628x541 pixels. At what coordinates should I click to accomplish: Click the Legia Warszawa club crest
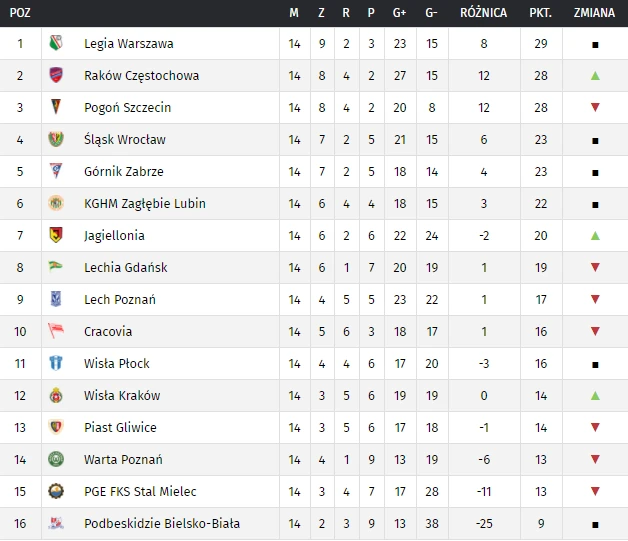tap(56, 44)
